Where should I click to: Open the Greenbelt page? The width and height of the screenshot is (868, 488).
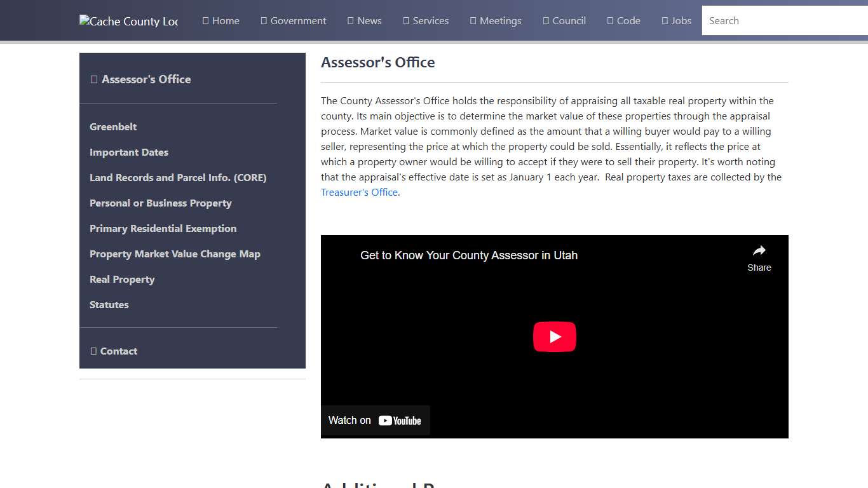click(113, 126)
